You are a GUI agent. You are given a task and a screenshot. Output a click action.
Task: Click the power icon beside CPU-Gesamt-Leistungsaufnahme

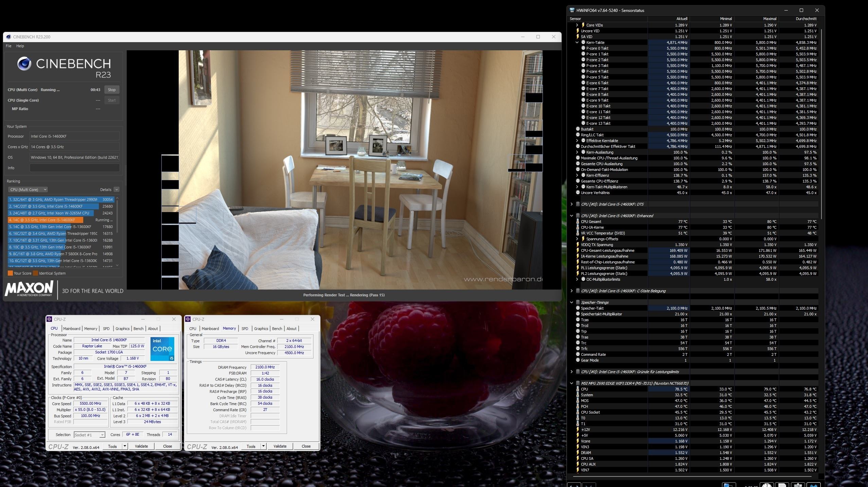pos(578,250)
